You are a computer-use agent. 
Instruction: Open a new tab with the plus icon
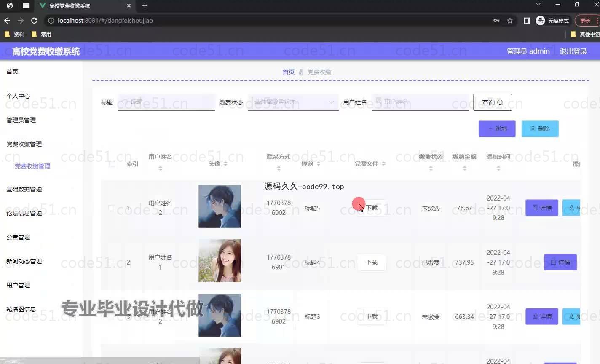tap(145, 5)
